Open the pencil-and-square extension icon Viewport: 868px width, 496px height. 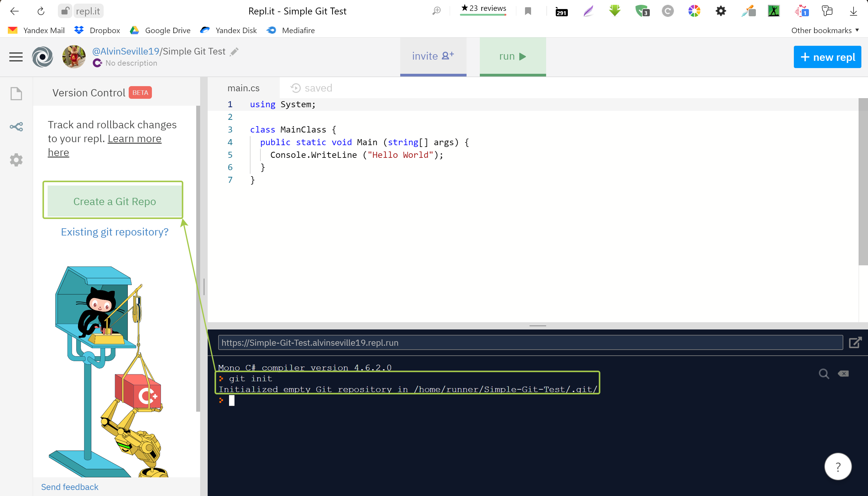point(748,11)
